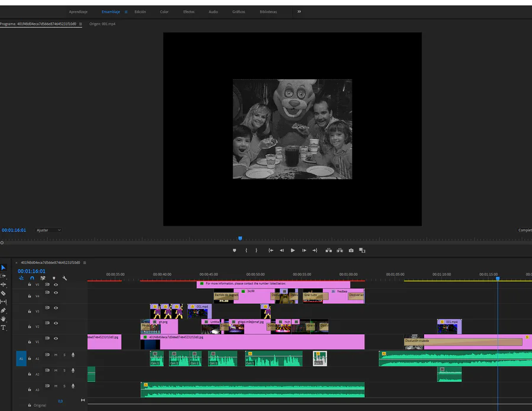Toggle lock on track V1
532x411 pixels.
point(30,342)
